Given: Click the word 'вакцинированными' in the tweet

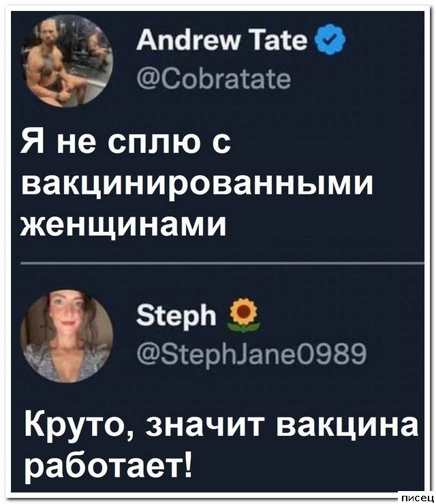Looking at the screenshot, I should point(196,185).
